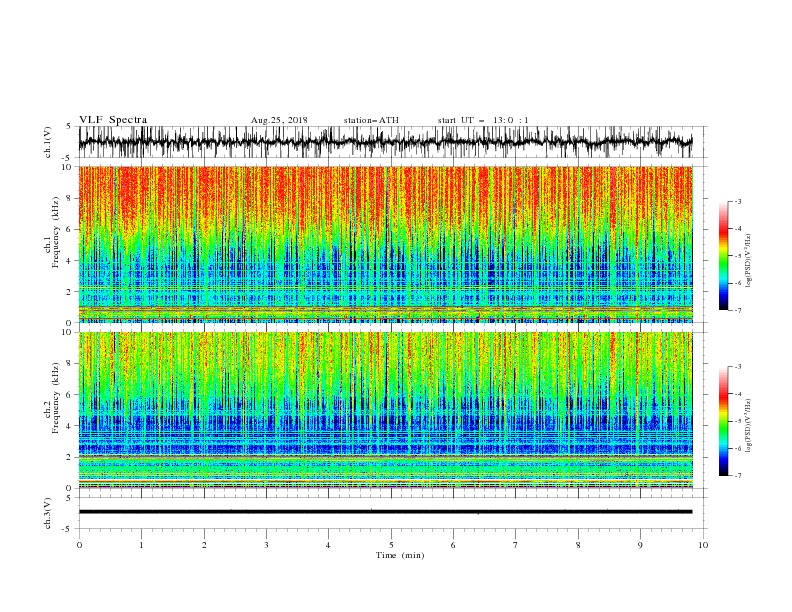792x612 pixels.
Task: Click time axis tick label '4'
Action: [x=328, y=545]
